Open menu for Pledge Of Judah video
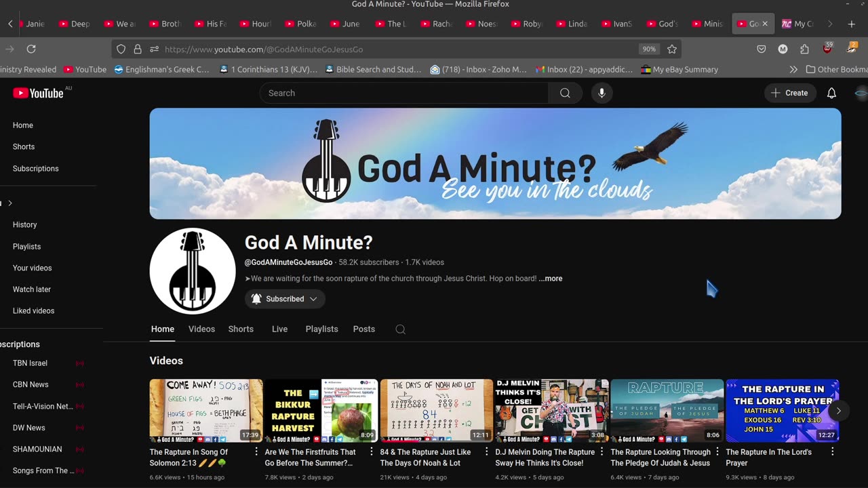868x488 pixels. click(717, 451)
